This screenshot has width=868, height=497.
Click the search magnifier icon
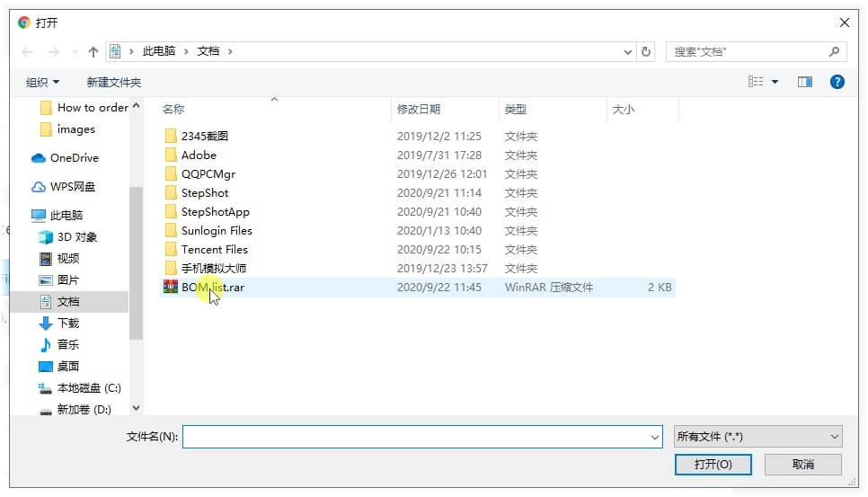834,51
